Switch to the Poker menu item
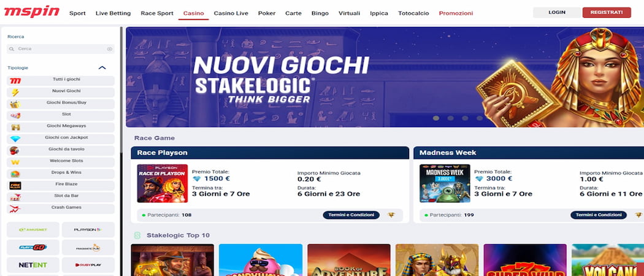This screenshot has height=276, width=644. [267, 13]
